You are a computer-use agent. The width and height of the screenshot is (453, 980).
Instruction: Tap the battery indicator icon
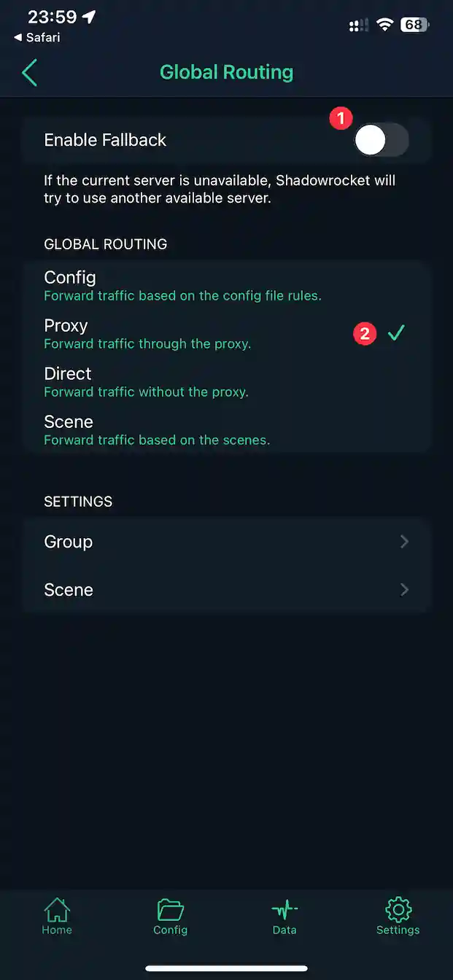[414, 25]
